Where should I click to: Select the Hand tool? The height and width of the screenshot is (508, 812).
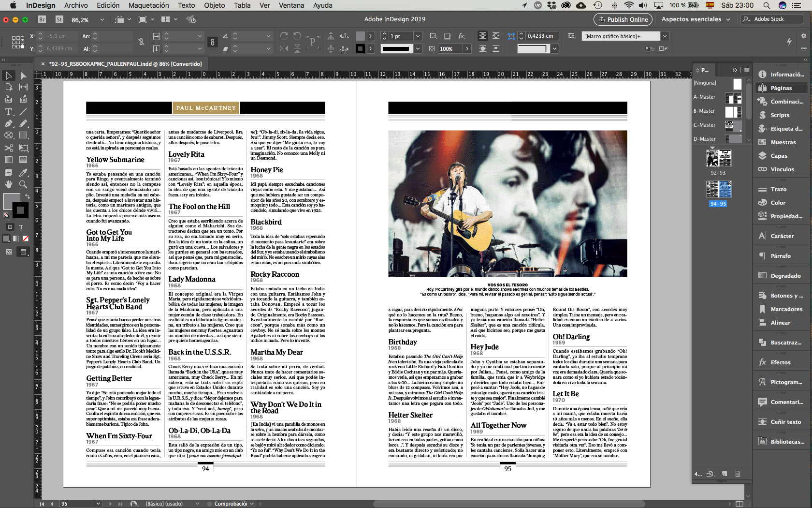[8, 184]
